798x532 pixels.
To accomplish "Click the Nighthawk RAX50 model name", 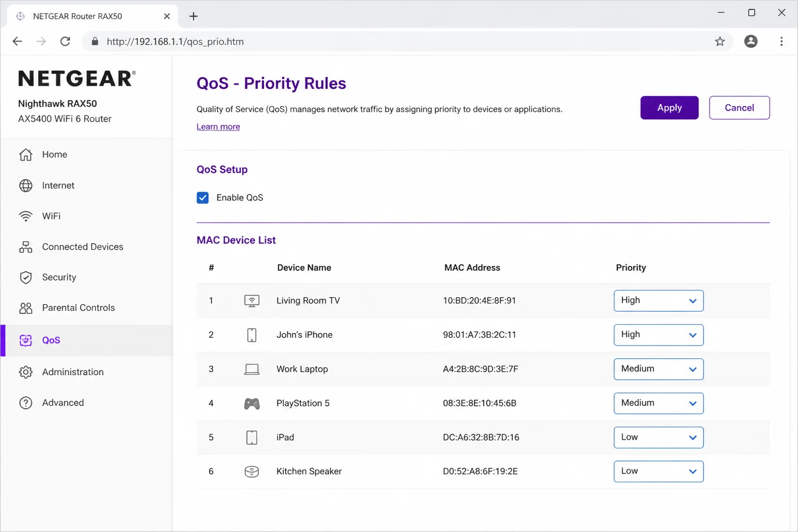I will click(58, 104).
